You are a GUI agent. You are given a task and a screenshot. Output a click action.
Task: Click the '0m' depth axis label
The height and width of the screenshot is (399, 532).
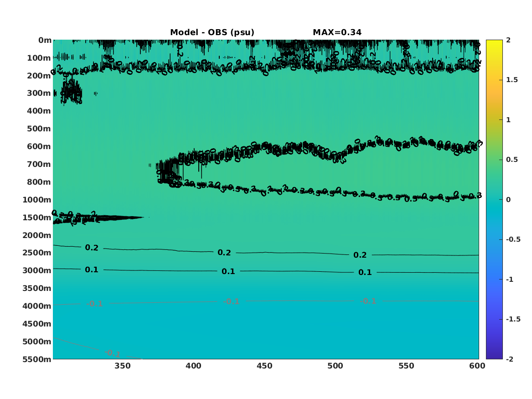[45, 41]
